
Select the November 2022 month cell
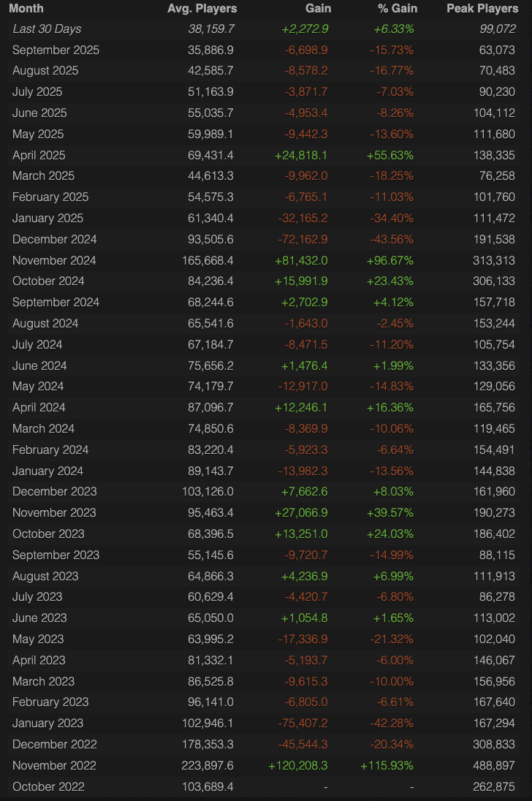tap(54, 765)
